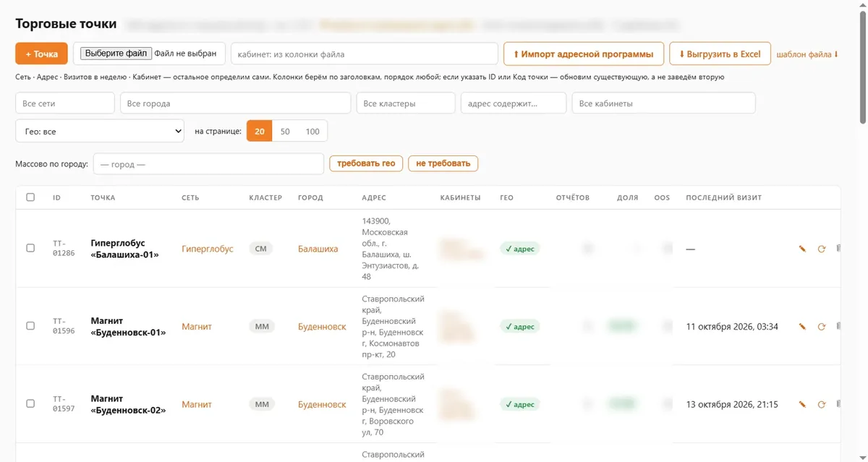
Task: Open the Буденновск link in row TT-01597
Action: click(322, 405)
